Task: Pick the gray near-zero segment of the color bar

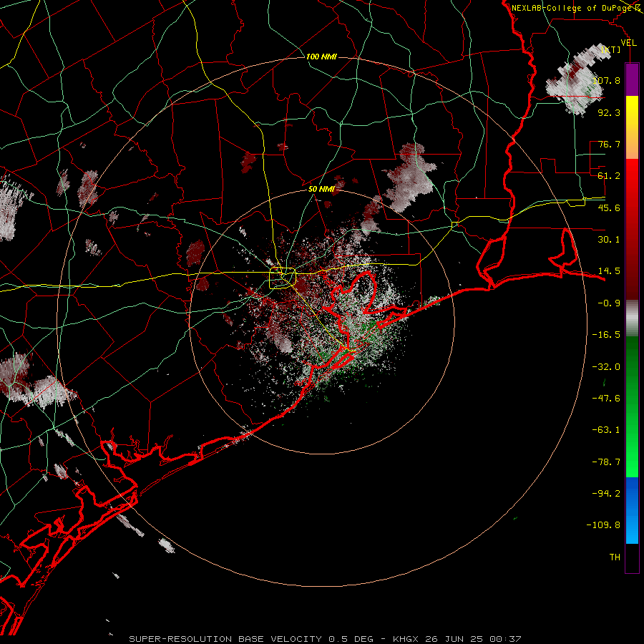Action: pyautogui.click(x=632, y=318)
